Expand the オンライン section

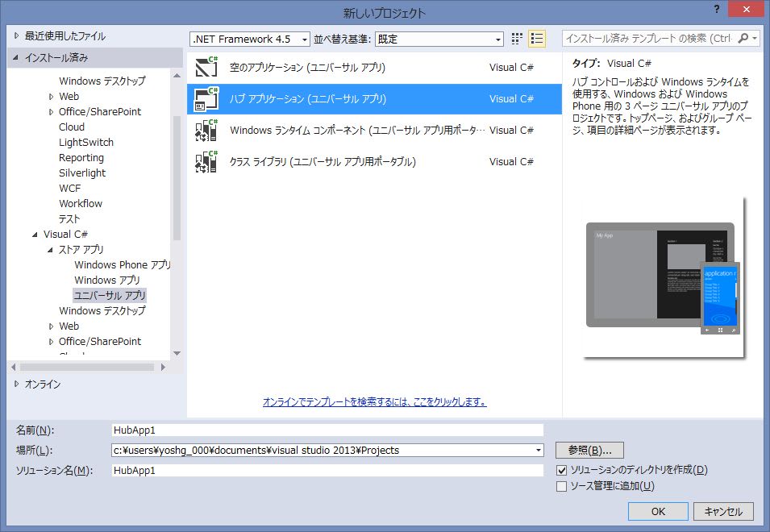[x=17, y=384]
